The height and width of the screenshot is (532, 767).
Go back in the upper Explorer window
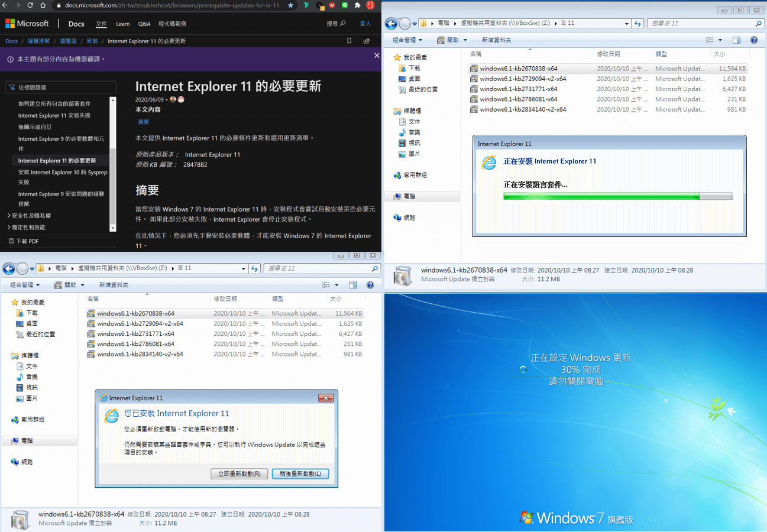click(x=391, y=24)
